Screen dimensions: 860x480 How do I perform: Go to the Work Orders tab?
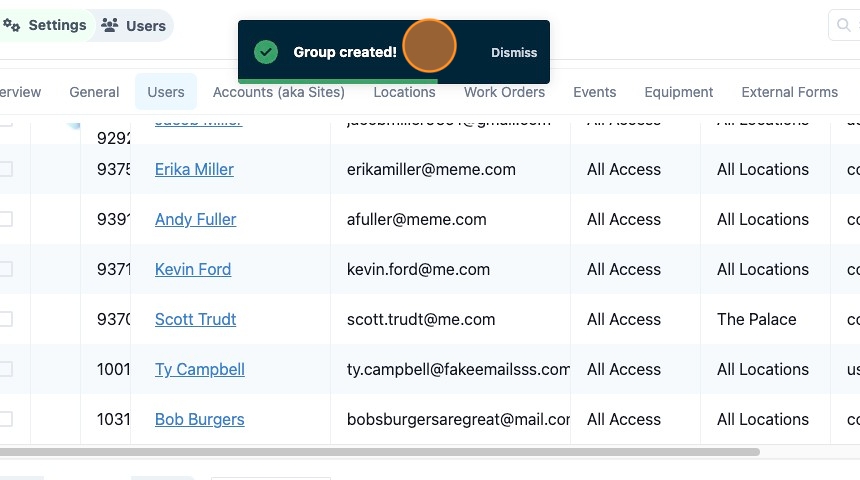coord(505,92)
